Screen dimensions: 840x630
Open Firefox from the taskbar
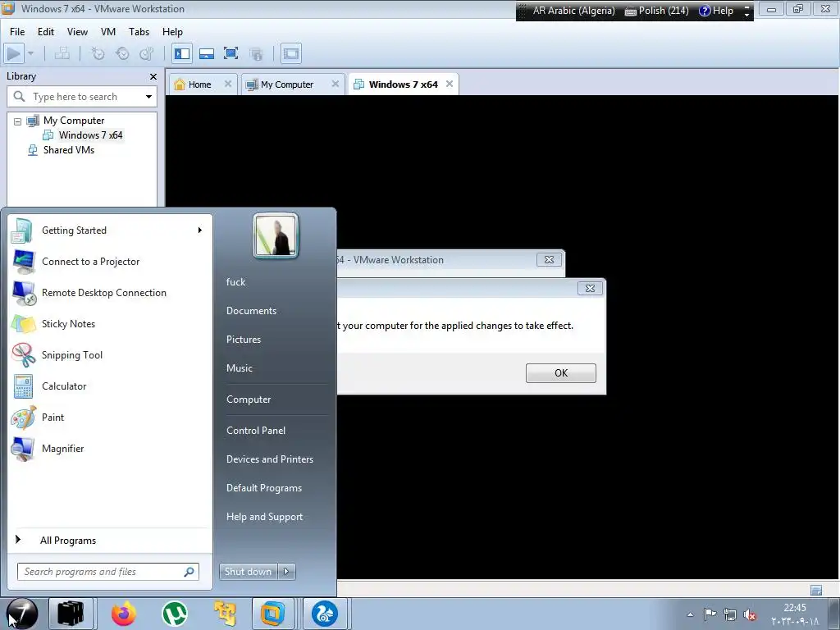click(124, 614)
